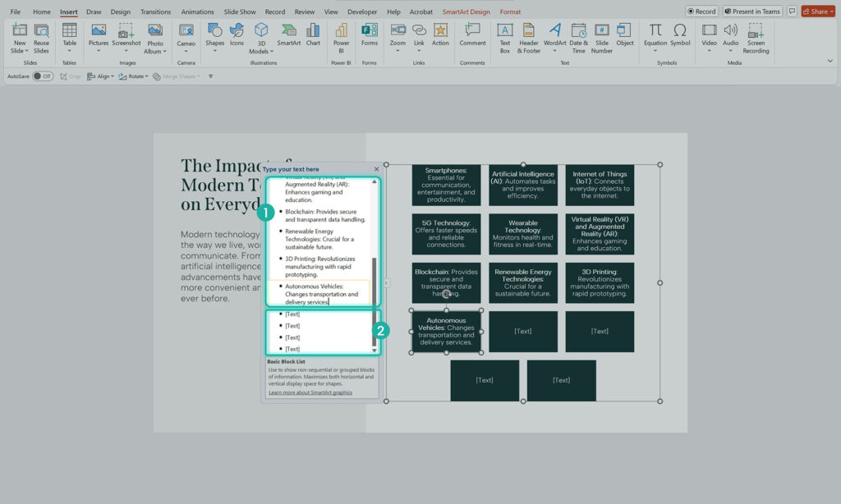841x504 pixels.
Task: Open the Developer tab
Action: point(362,11)
